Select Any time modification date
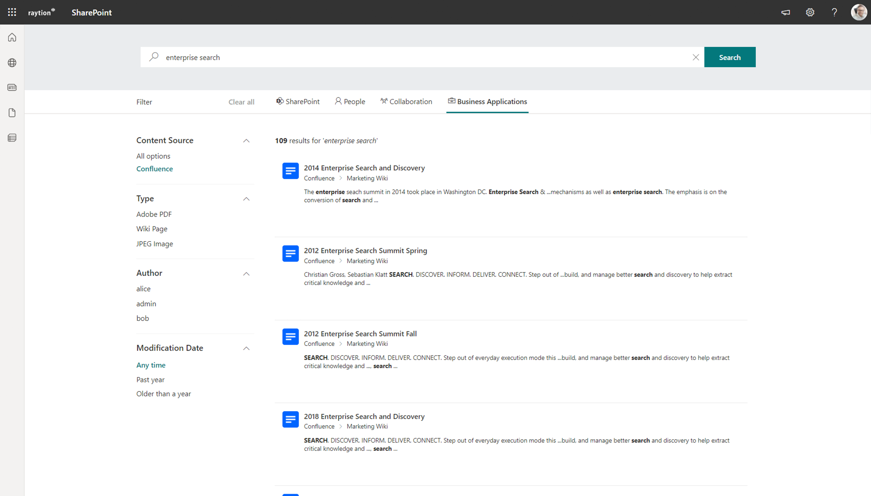Image resolution: width=871 pixels, height=496 pixels. [151, 365]
